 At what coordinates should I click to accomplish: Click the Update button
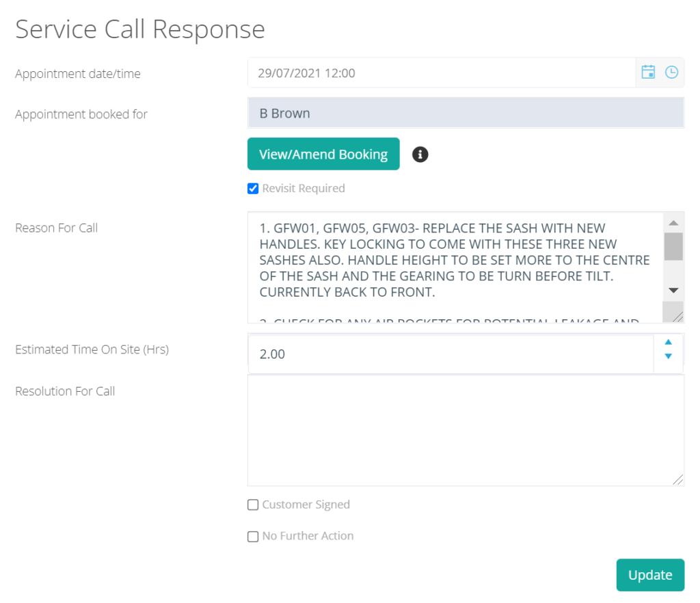point(649,575)
